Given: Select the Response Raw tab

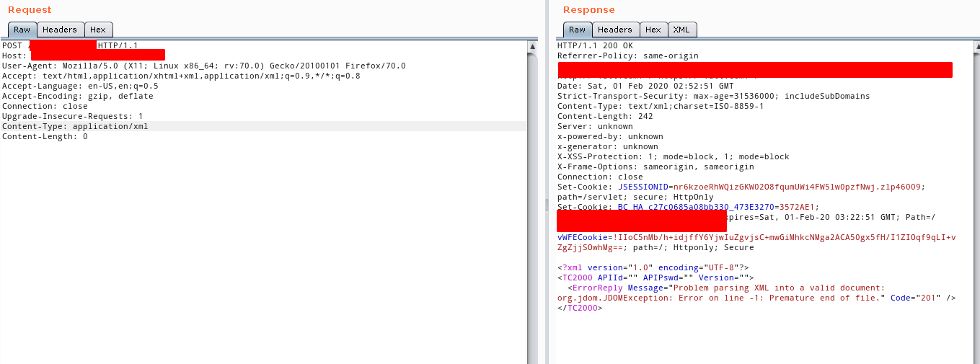Looking at the screenshot, I should point(577,30).
